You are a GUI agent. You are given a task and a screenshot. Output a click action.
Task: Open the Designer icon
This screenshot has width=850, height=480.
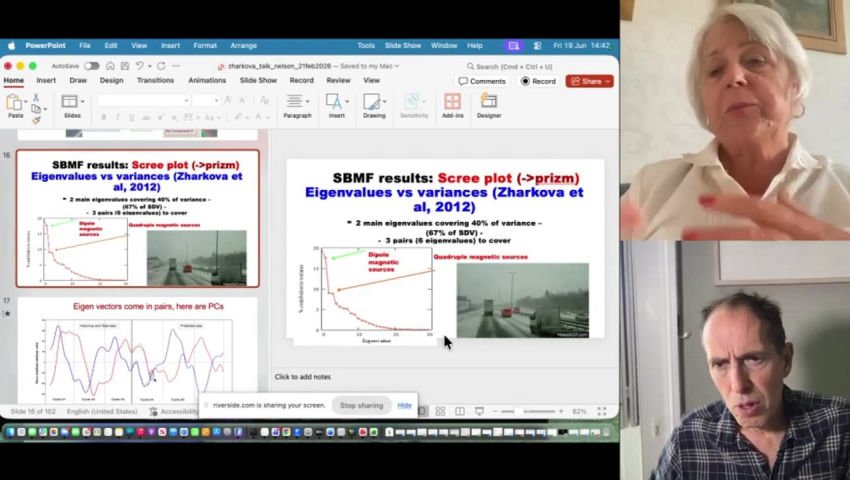pyautogui.click(x=488, y=101)
